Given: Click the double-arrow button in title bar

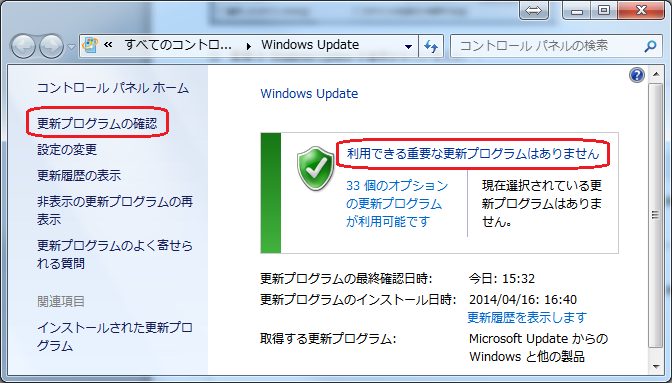Looking at the screenshot, I should pyautogui.click(x=534, y=10).
